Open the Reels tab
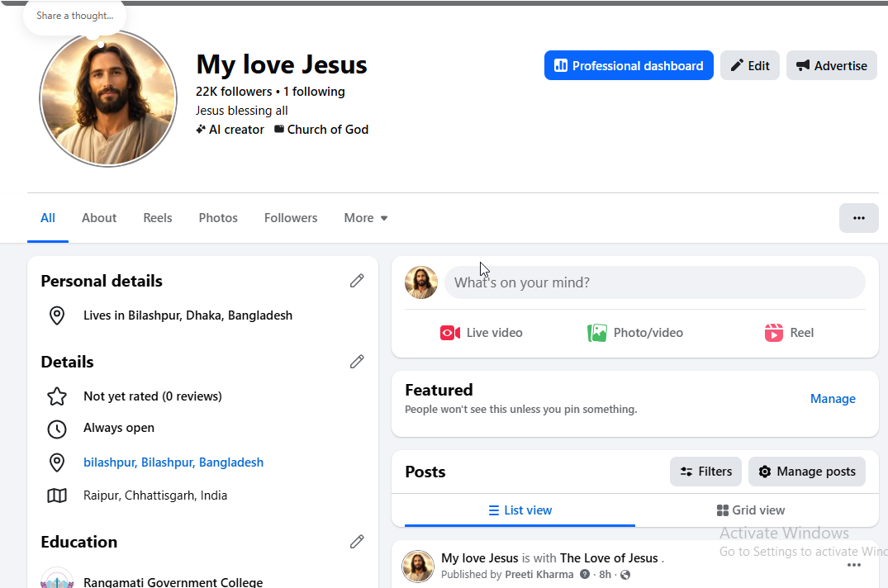 click(x=158, y=218)
